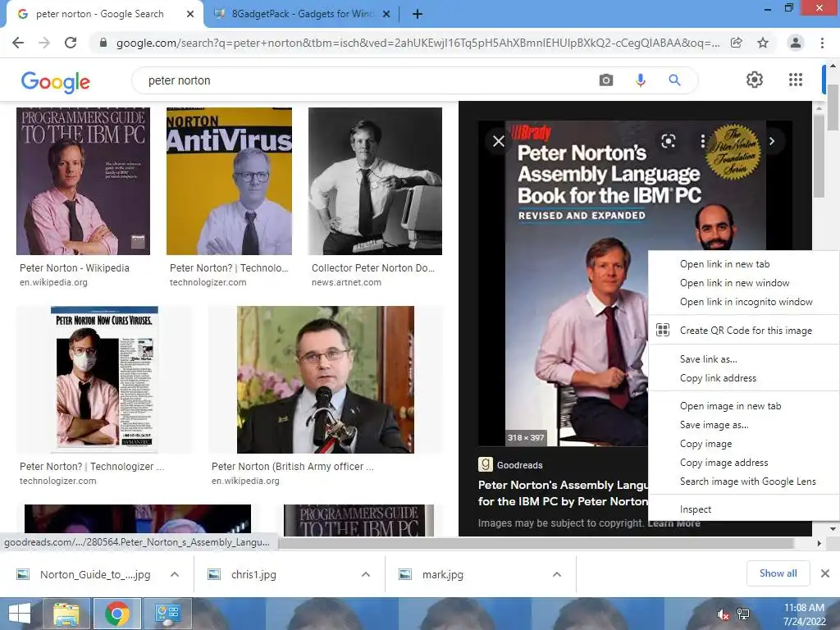
Task: Open the Chrome profile avatar
Action: coord(796,43)
